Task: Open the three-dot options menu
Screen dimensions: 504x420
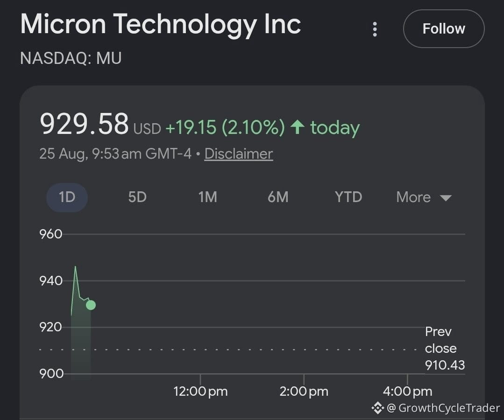Action: (x=375, y=29)
